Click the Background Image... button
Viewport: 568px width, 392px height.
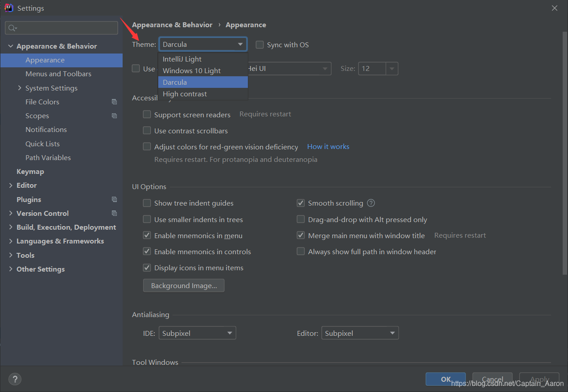(184, 285)
